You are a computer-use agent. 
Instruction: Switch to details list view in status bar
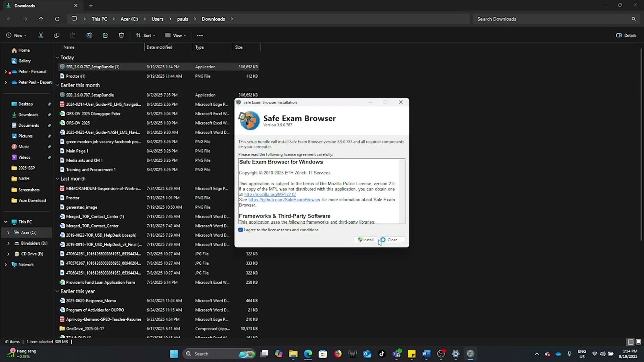coord(630,342)
